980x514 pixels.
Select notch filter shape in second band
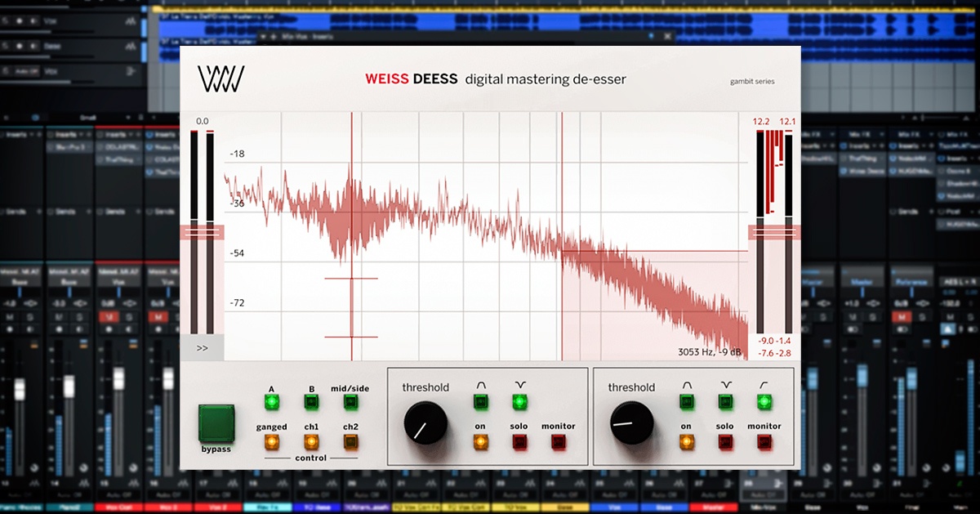[724, 401]
